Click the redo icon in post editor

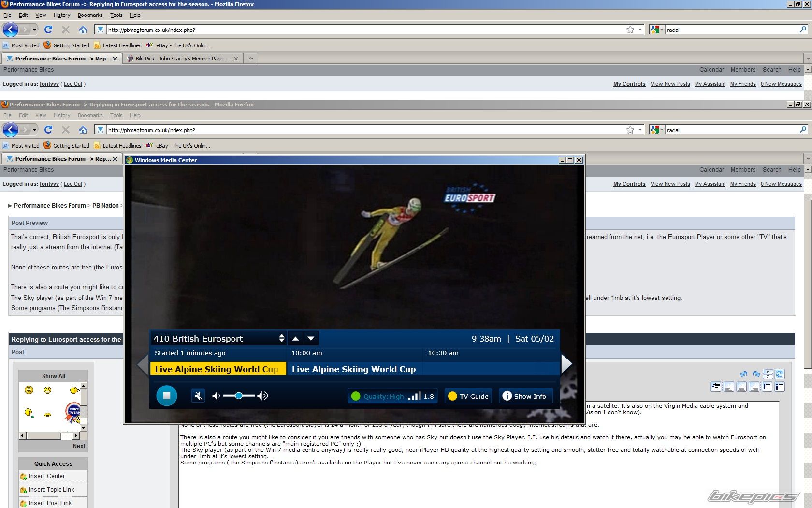click(756, 374)
